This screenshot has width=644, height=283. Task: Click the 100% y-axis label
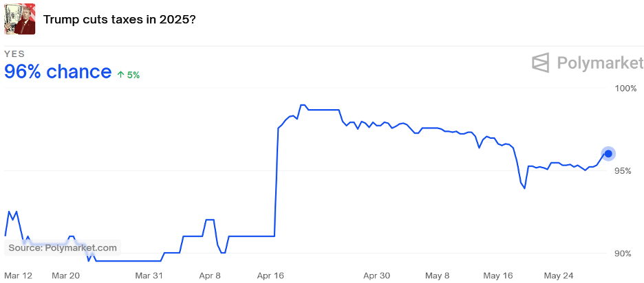(x=625, y=88)
